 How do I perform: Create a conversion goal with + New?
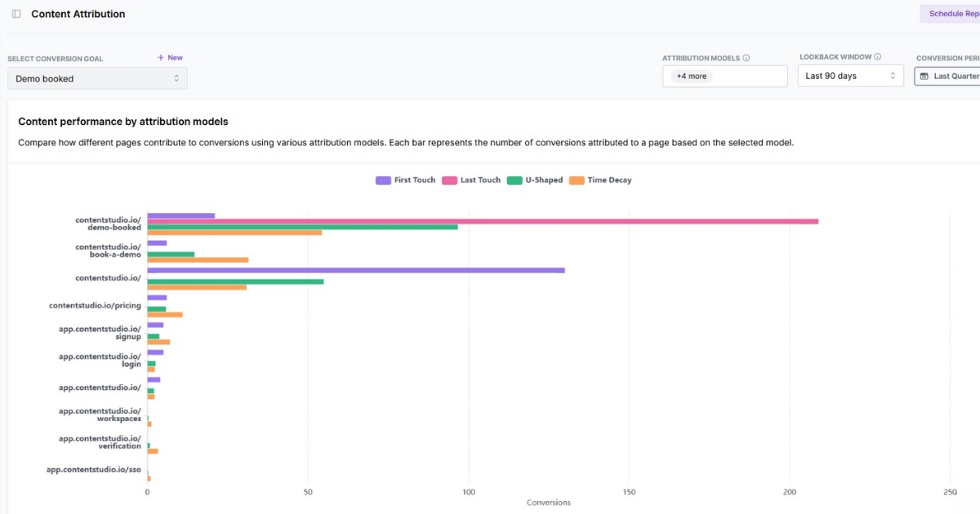169,57
